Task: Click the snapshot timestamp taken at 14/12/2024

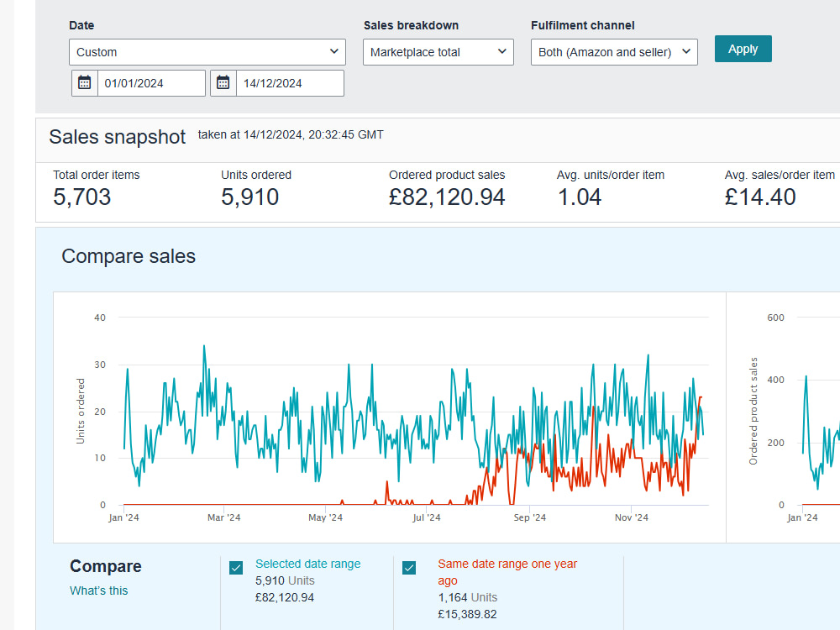Action: [x=291, y=135]
